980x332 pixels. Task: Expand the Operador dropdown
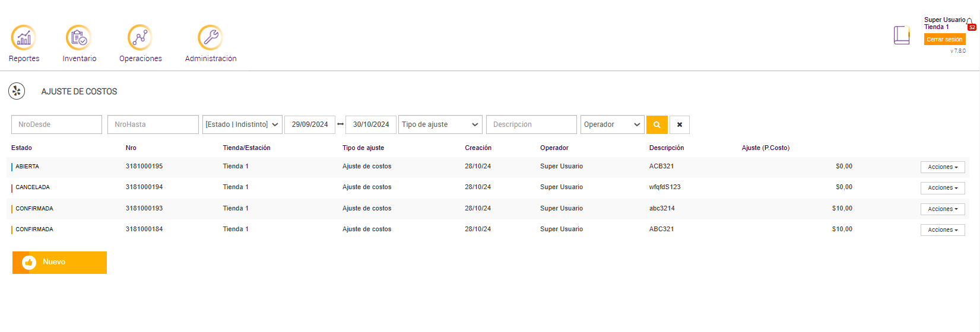[612, 124]
